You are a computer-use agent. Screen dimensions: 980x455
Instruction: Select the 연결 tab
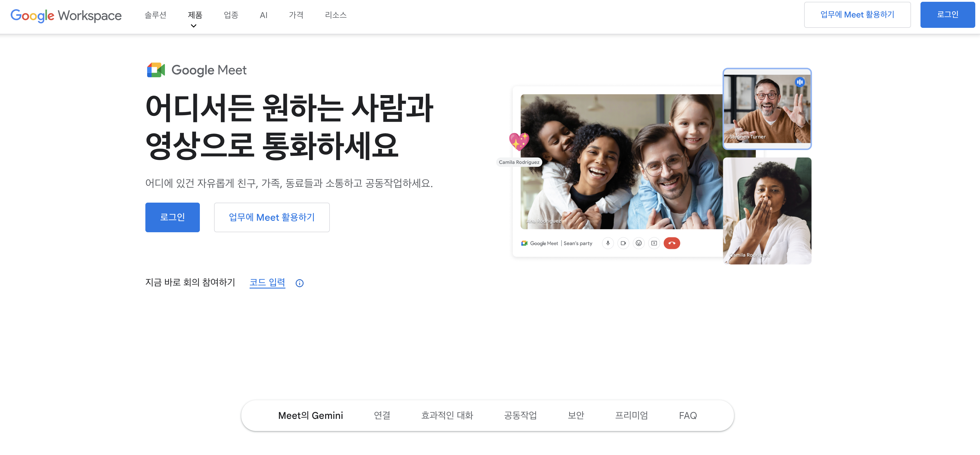click(x=382, y=415)
